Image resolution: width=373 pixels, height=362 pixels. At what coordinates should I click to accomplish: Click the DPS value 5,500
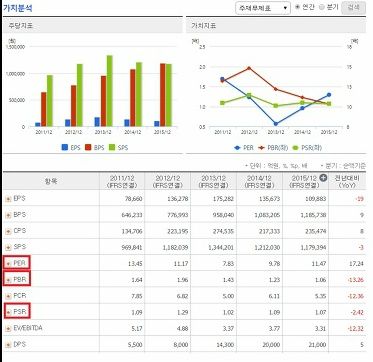point(136,345)
